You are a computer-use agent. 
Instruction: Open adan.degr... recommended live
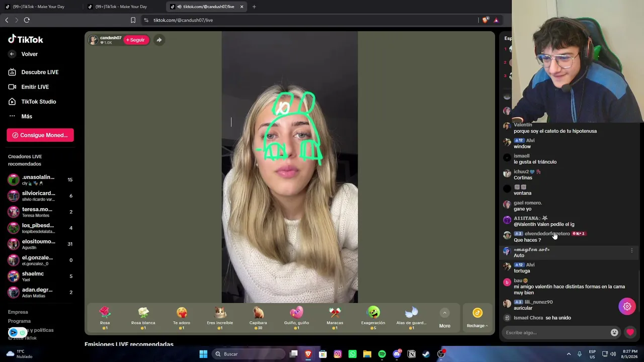40,293
